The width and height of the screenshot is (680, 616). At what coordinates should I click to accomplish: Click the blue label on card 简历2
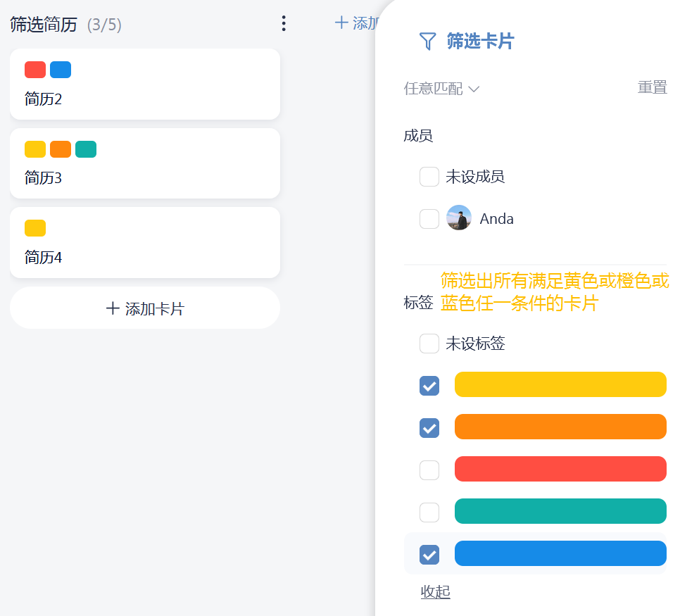[x=61, y=70]
